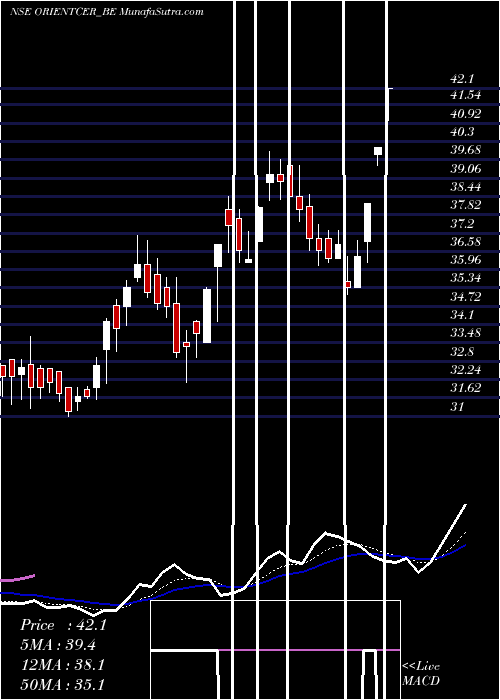The width and height of the screenshot is (500, 700).
Task: Click the 35.34 price axis label
Action: tap(466, 279)
